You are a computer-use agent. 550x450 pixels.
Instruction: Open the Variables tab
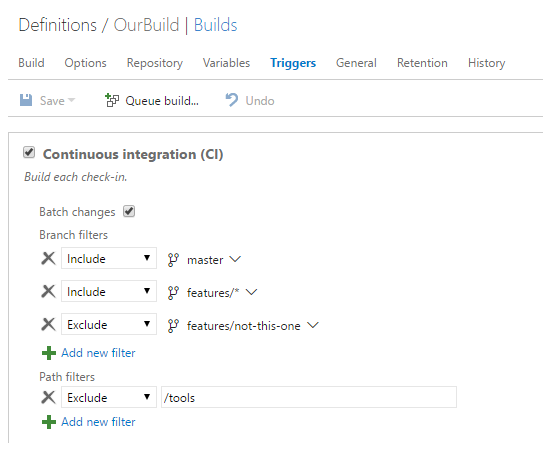(x=226, y=63)
